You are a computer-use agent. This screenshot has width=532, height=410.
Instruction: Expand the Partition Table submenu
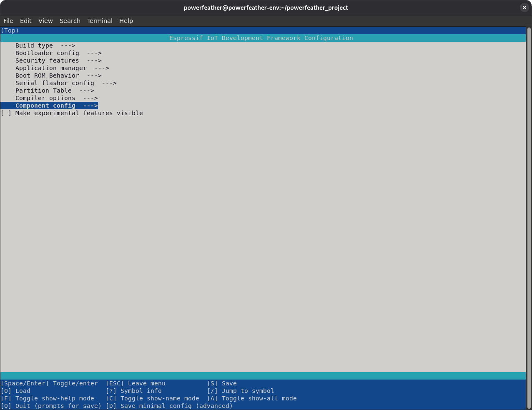[55, 91]
